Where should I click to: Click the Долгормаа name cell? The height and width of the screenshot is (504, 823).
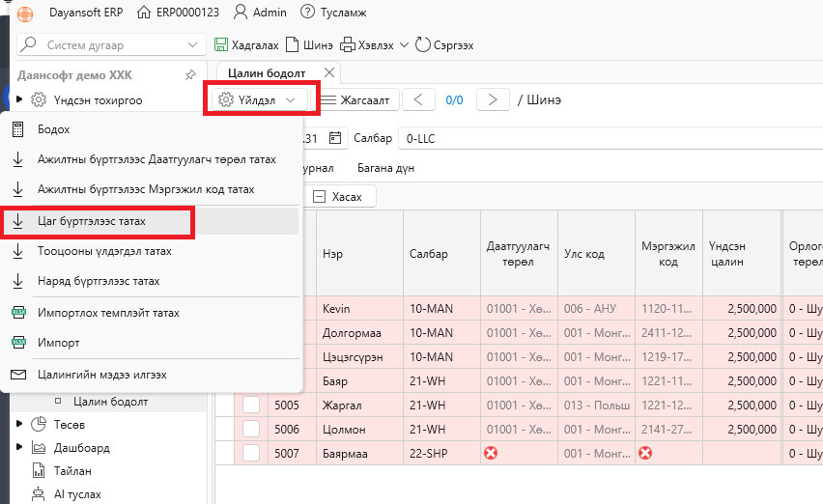(x=359, y=332)
